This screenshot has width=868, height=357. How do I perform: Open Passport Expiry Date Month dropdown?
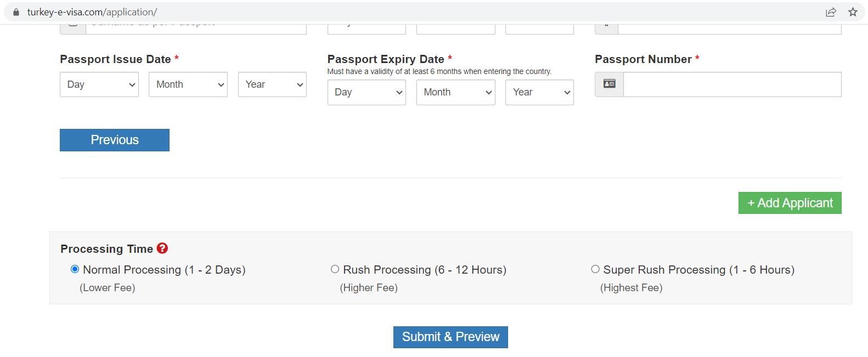point(456,92)
